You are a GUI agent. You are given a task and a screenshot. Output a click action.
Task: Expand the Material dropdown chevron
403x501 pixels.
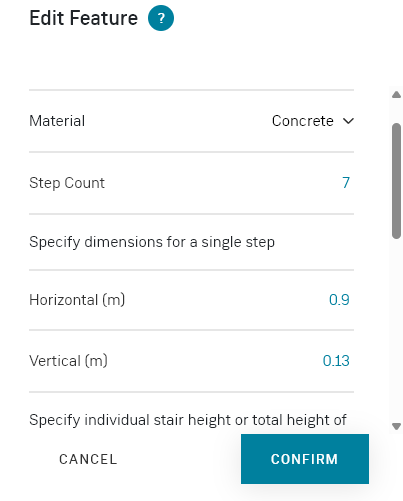[348, 121]
